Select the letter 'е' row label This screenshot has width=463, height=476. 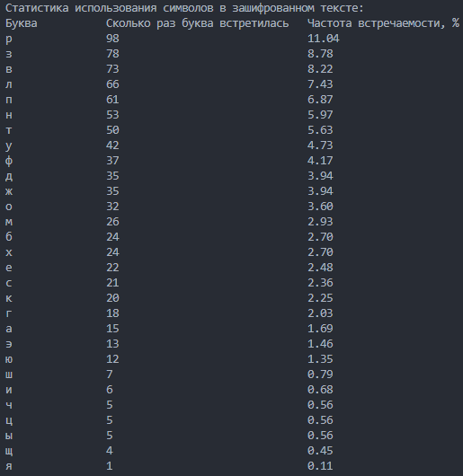point(9,268)
